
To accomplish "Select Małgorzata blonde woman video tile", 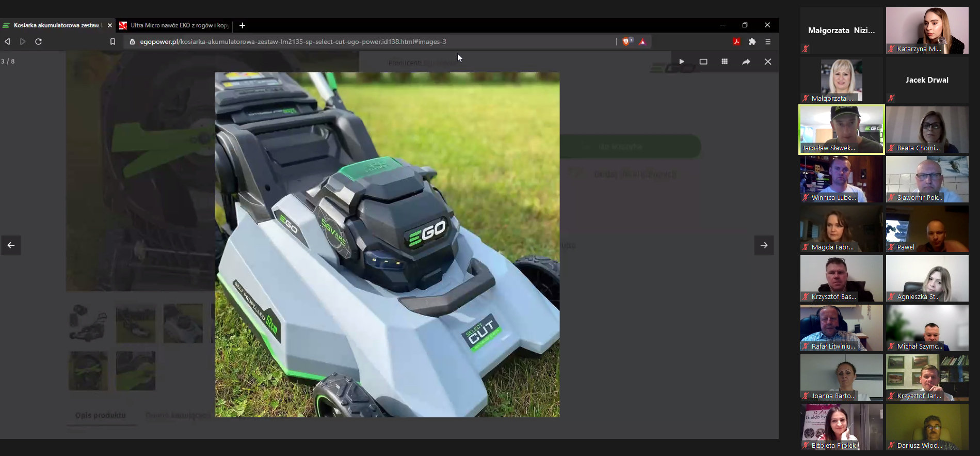I will pyautogui.click(x=841, y=80).
